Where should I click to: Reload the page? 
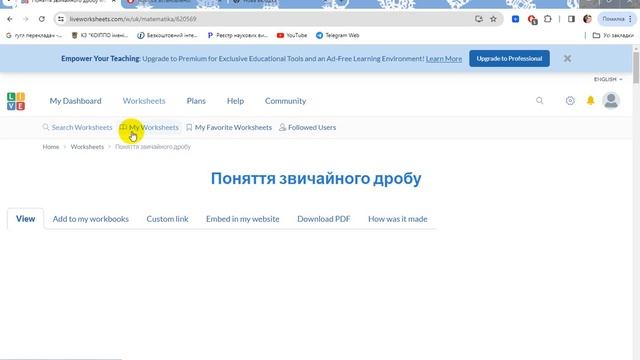pyautogui.click(x=42, y=19)
